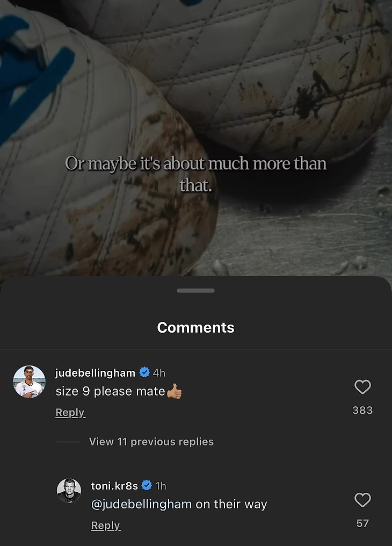Like toni.kr8s's reply with the heart
The image size is (392, 546).
pyautogui.click(x=362, y=500)
